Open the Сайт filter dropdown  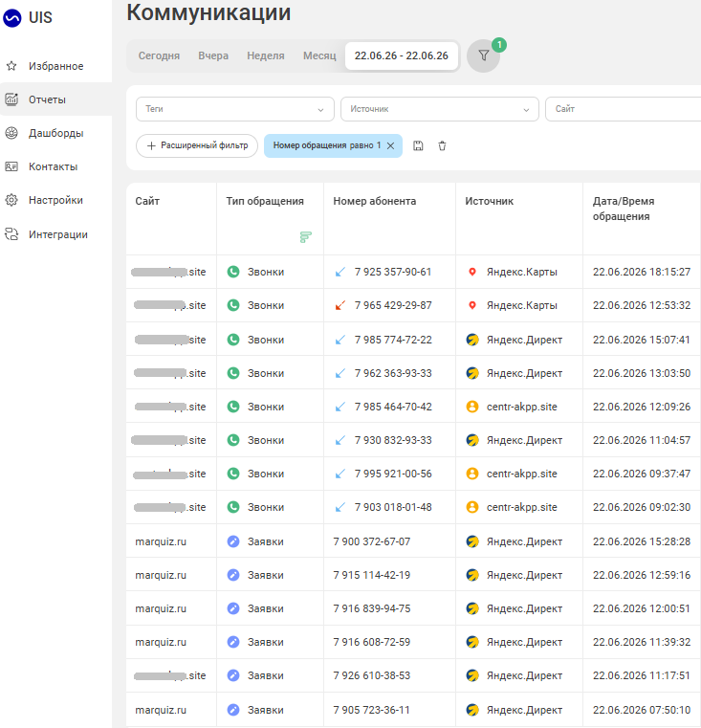(623, 109)
